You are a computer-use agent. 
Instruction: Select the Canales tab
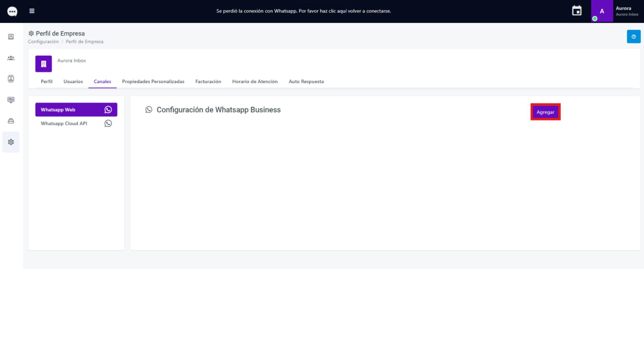(102, 81)
